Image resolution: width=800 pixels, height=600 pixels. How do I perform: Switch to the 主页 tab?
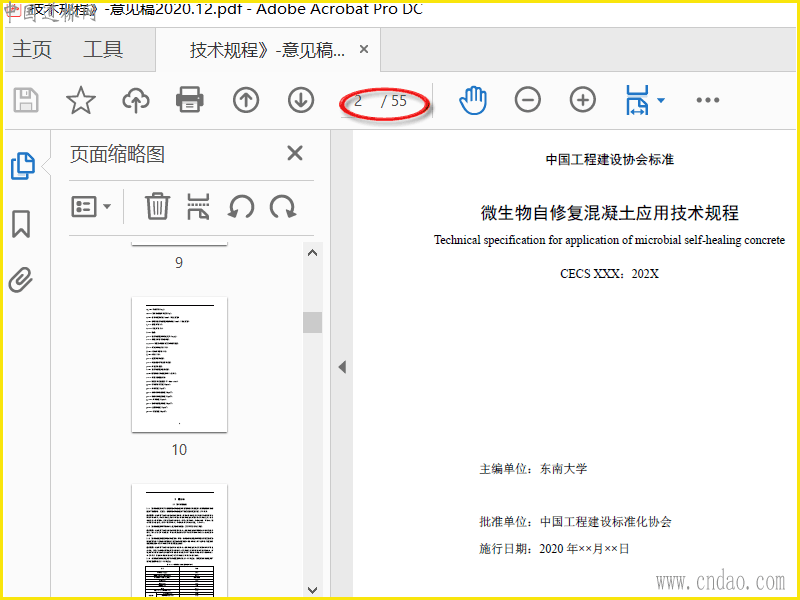click(x=32, y=50)
